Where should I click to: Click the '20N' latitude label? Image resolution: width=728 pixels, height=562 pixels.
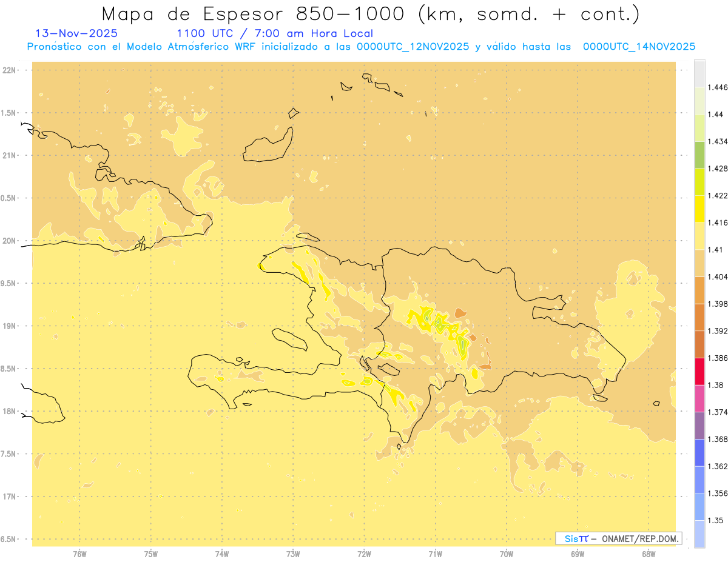(x=8, y=241)
